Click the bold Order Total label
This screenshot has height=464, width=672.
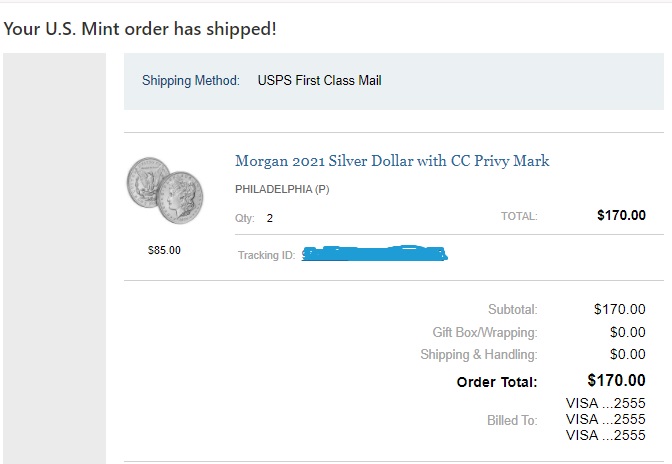[x=497, y=382]
